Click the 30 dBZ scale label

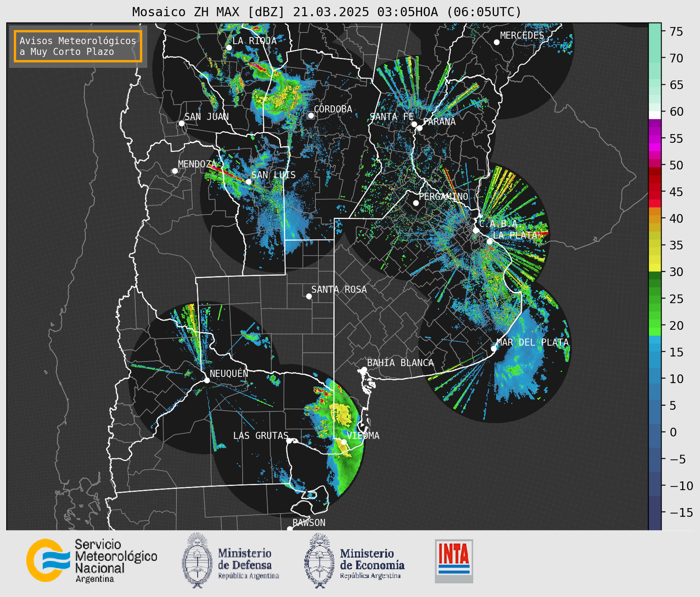tap(676, 272)
